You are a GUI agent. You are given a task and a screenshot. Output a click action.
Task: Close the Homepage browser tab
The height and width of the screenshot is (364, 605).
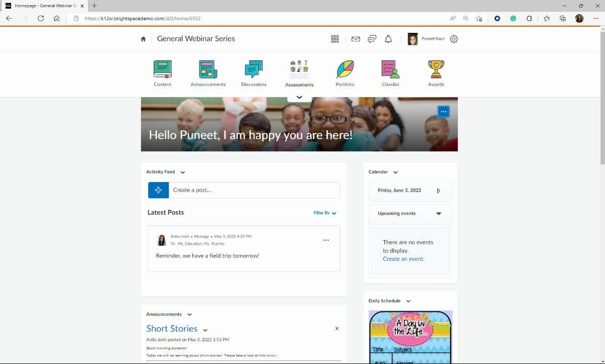[82, 6]
